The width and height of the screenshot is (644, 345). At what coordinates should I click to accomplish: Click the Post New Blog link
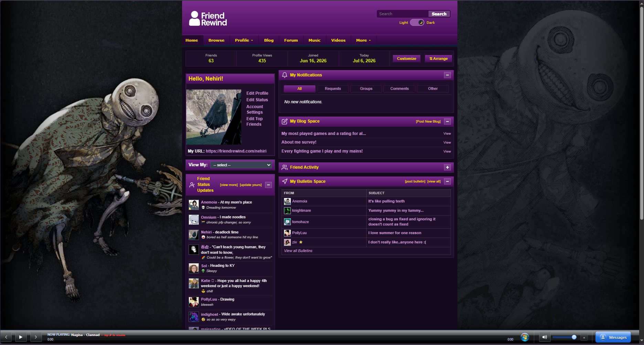point(428,122)
